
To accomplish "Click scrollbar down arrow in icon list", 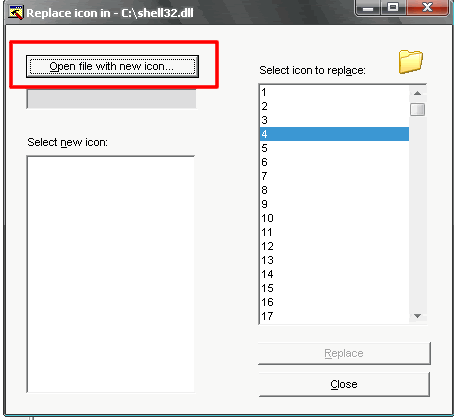I will [417, 316].
